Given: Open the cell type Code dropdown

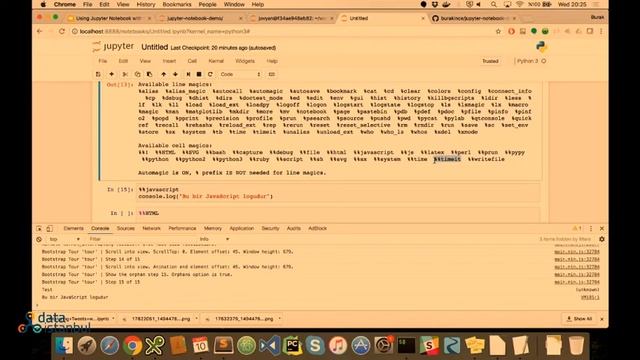Looking at the screenshot, I should [240, 74].
